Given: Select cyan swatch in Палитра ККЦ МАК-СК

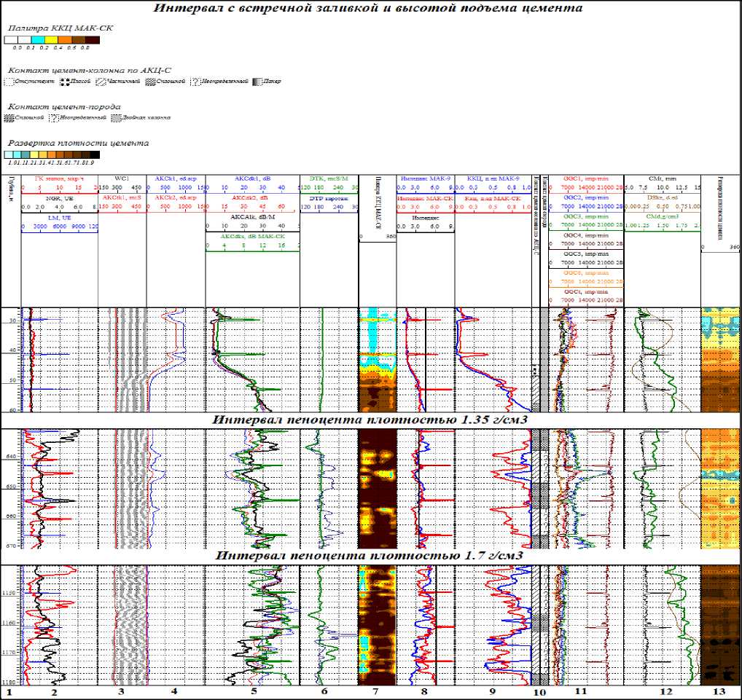Looking at the screenshot, I should pos(39,40).
